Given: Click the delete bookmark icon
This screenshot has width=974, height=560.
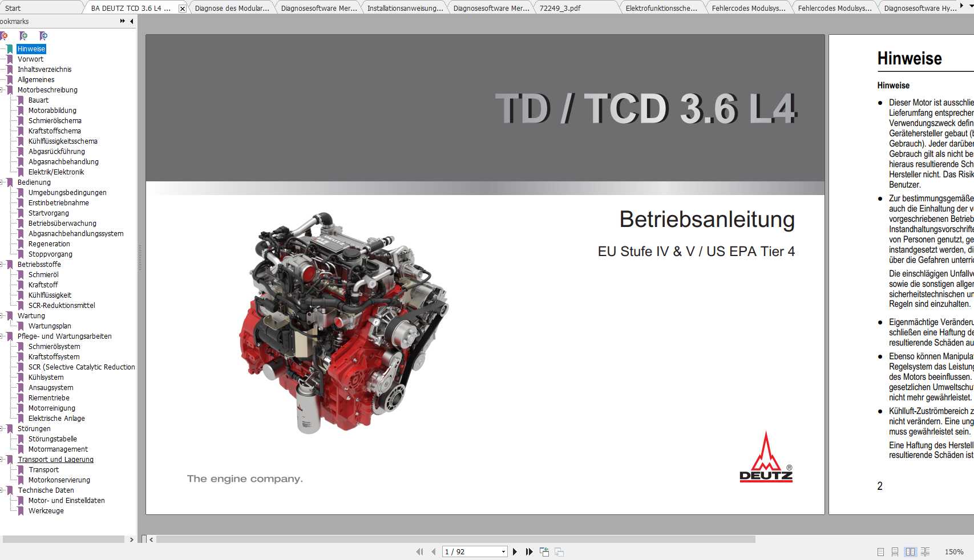Looking at the screenshot, I should tap(4, 36).
